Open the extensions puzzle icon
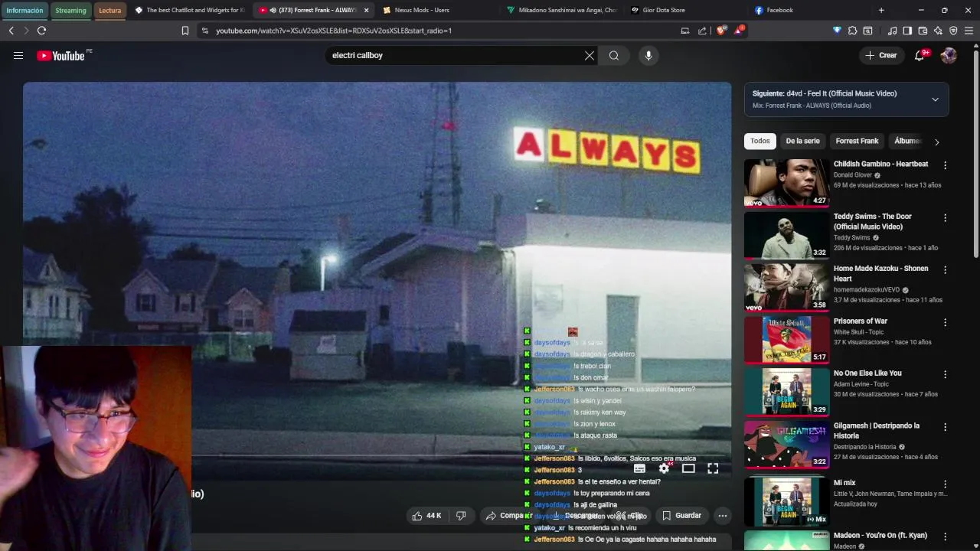This screenshot has height=551, width=980. click(x=852, y=31)
